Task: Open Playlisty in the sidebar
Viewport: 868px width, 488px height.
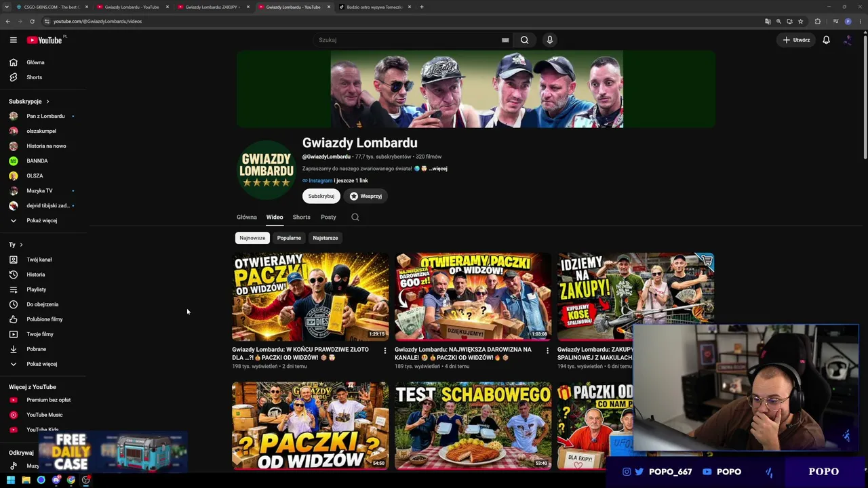Action: click(x=43, y=289)
